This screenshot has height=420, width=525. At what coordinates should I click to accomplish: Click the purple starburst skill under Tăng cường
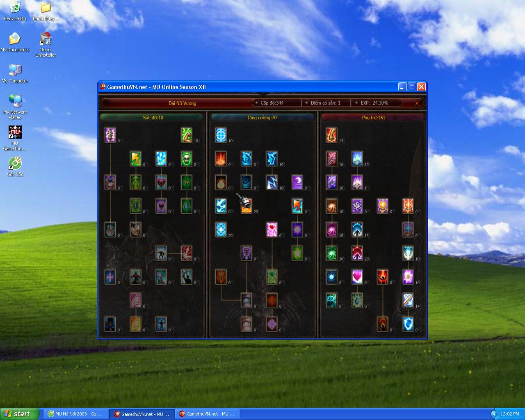tap(297, 229)
